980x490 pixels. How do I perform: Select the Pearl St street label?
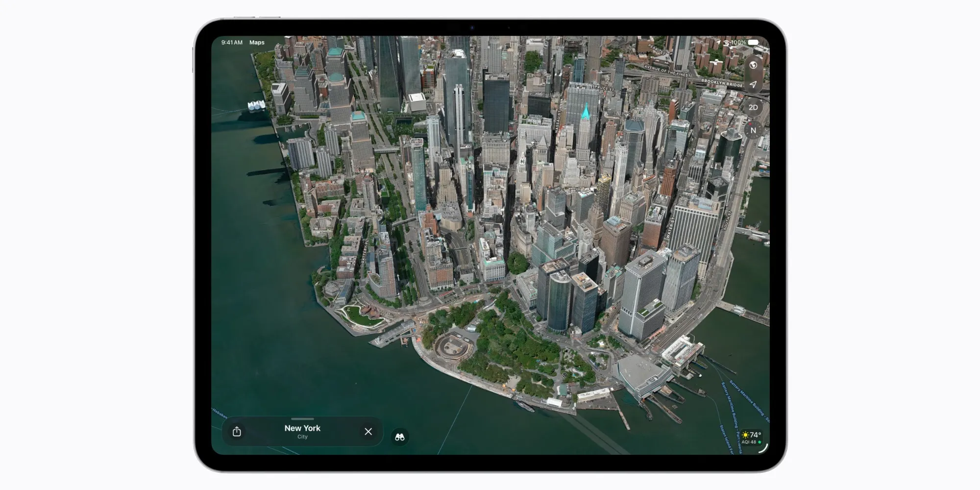pos(658,49)
